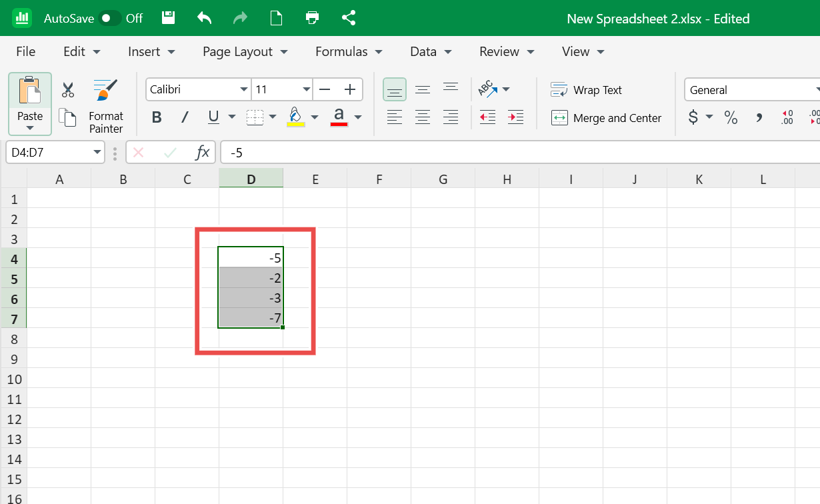This screenshot has width=820, height=504.
Task: Open the Formulas menu
Action: [349, 51]
